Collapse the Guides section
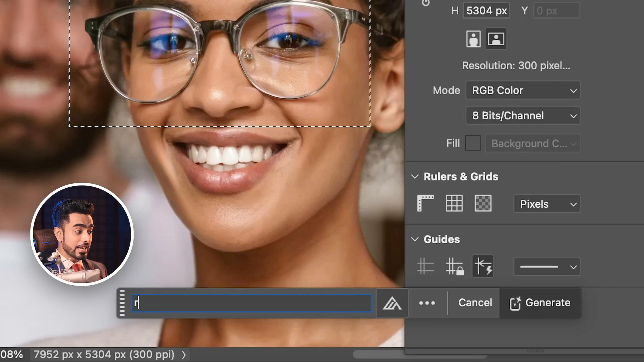This screenshot has width=644, height=362. pos(415,239)
